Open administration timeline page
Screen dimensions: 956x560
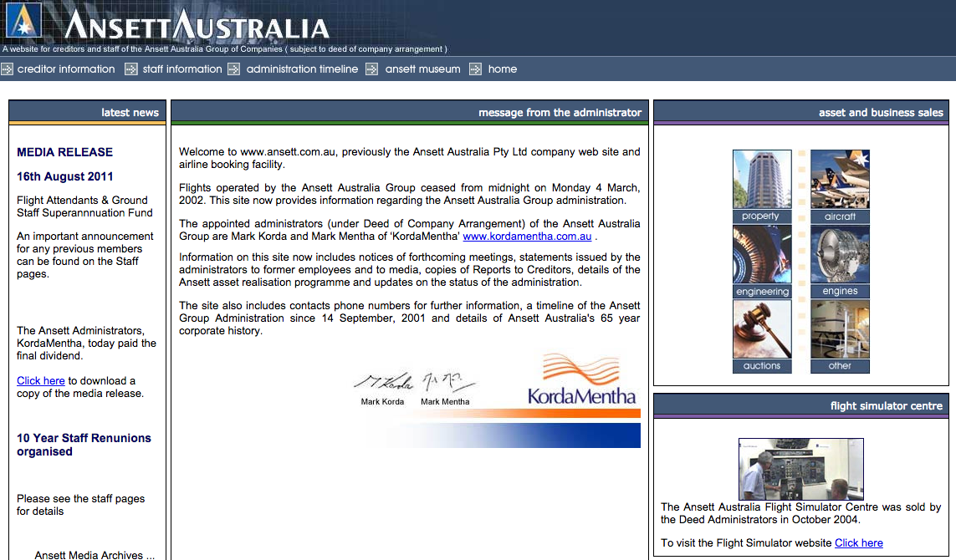coord(302,69)
